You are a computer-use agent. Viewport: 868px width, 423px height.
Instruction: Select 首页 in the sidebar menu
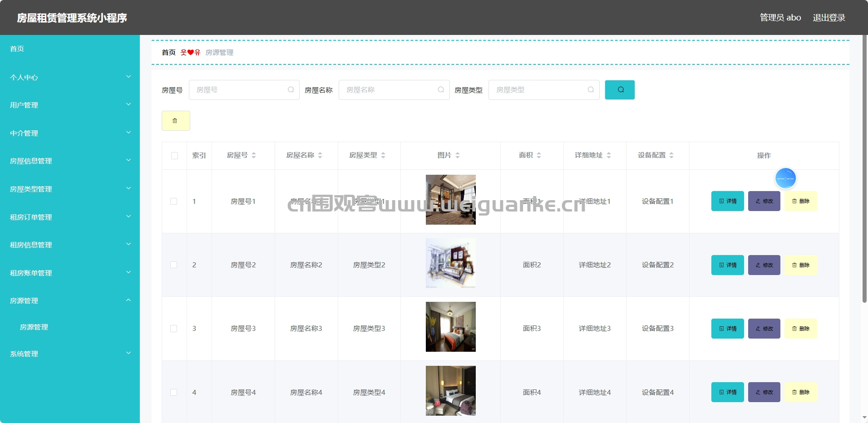point(17,49)
